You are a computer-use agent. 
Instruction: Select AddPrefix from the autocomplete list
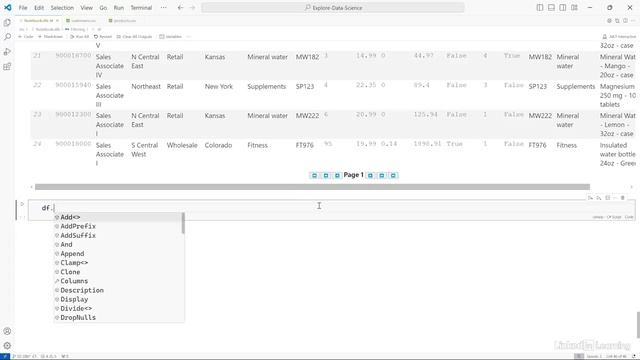coord(118,226)
